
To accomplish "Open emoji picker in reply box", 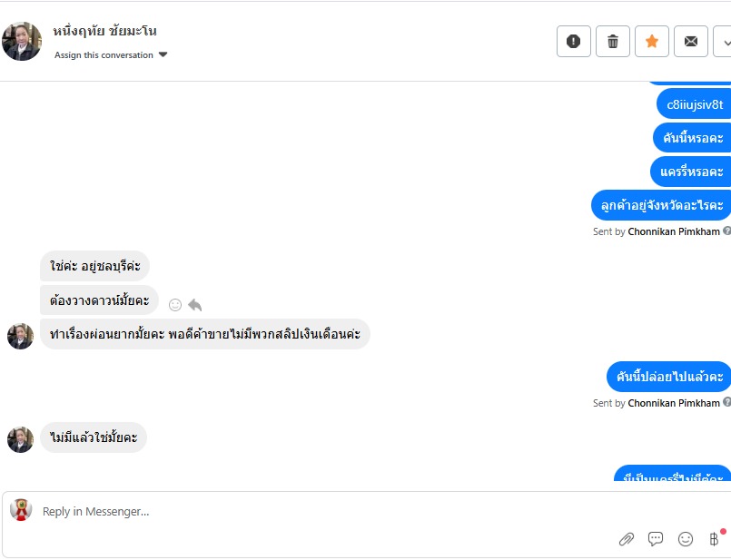I will click(686, 539).
